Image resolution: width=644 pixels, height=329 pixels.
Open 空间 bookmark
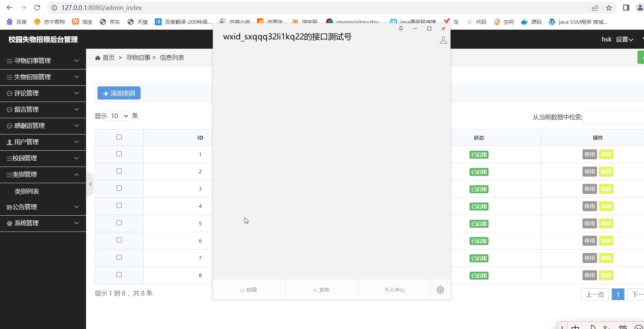[x=504, y=22]
